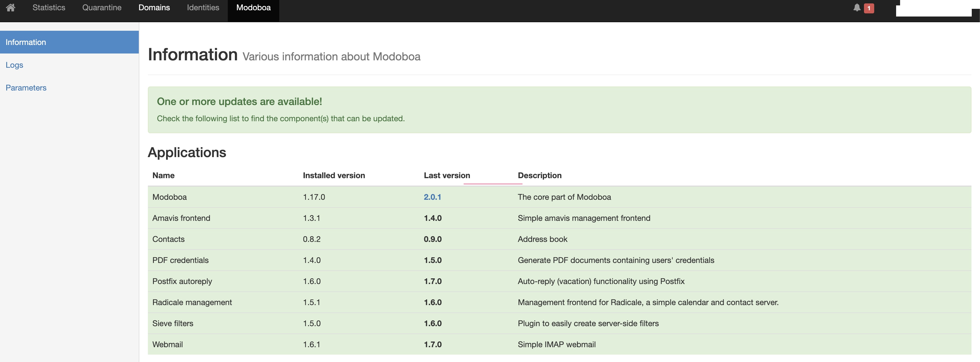Click the red notification count badge
The image size is (980, 362).
point(869,8)
